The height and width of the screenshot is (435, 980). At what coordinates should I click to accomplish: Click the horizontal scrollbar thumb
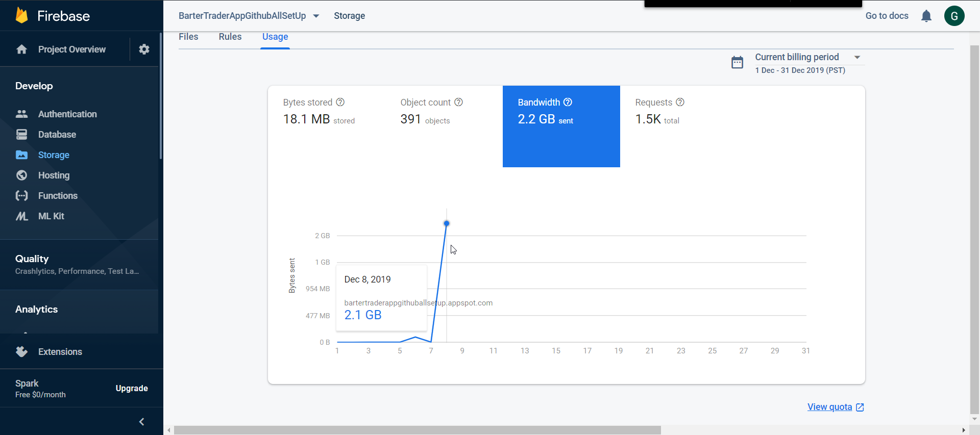point(418,430)
